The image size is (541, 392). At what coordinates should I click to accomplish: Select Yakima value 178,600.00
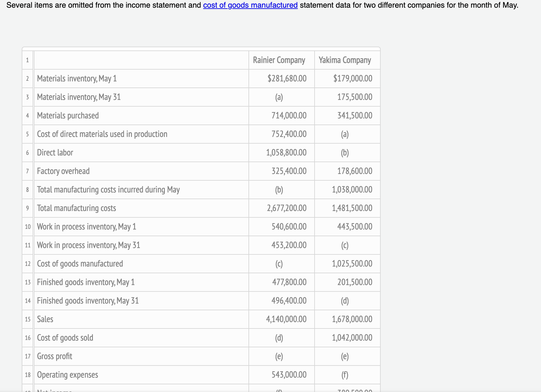pyautogui.click(x=355, y=171)
